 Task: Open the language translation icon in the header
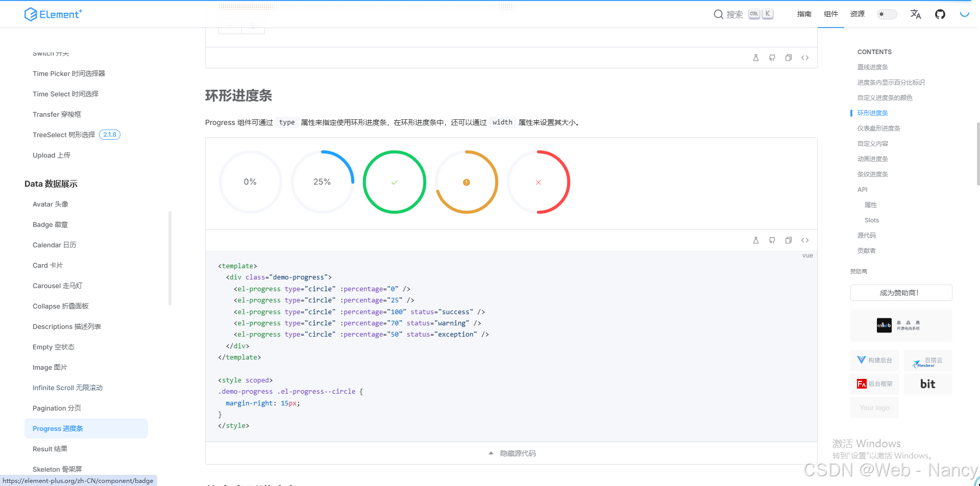tap(915, 14)
